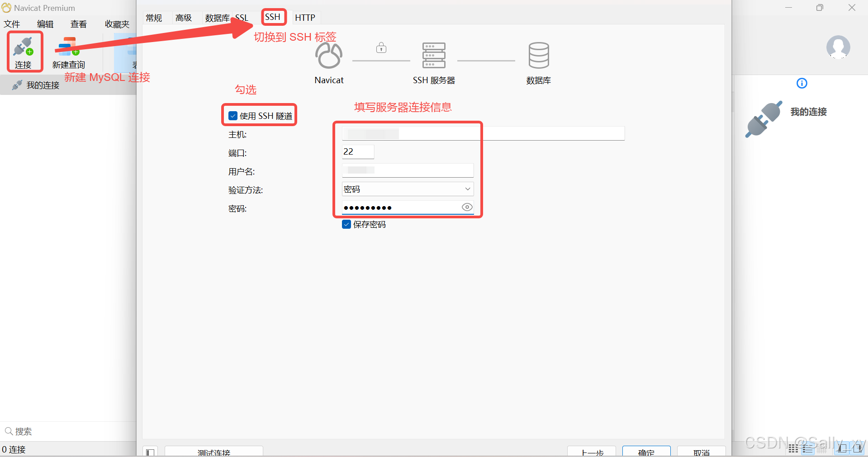
Task: Switch to list view icon in status bar
Action: 808,448
